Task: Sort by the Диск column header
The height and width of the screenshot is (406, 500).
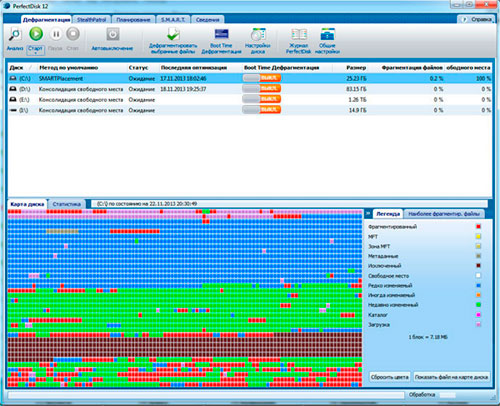Action: (22, 68)
